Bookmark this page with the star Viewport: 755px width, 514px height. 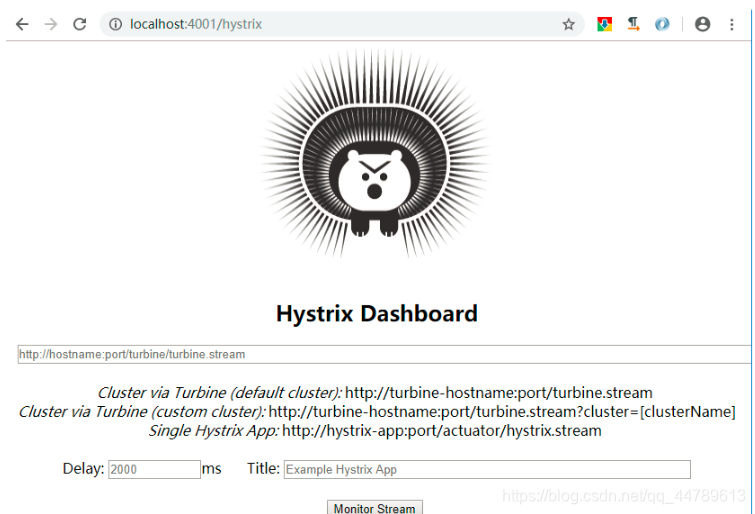click(569, 24)
